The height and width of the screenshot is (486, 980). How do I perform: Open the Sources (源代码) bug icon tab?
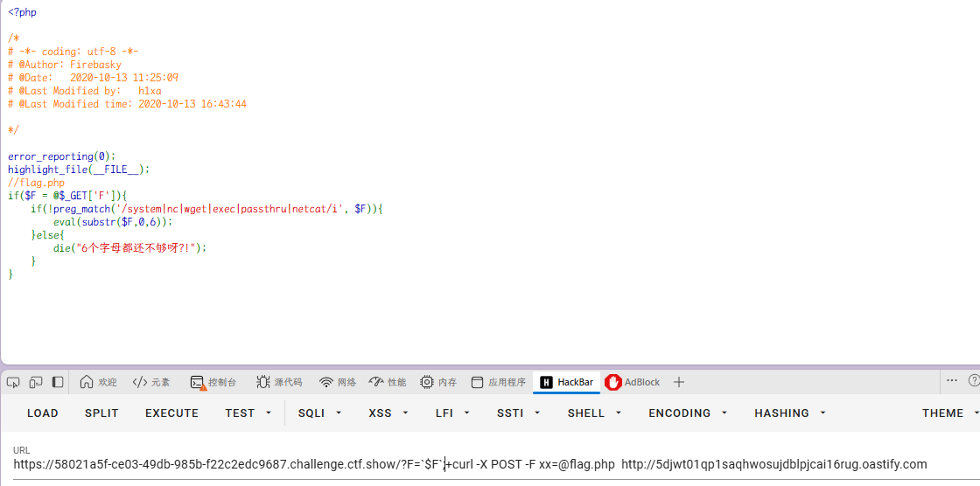pos(279,382)
